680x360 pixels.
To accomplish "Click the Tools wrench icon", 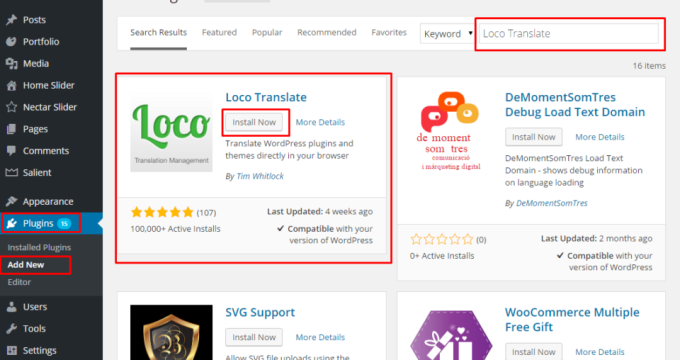I will click(12, 328).
